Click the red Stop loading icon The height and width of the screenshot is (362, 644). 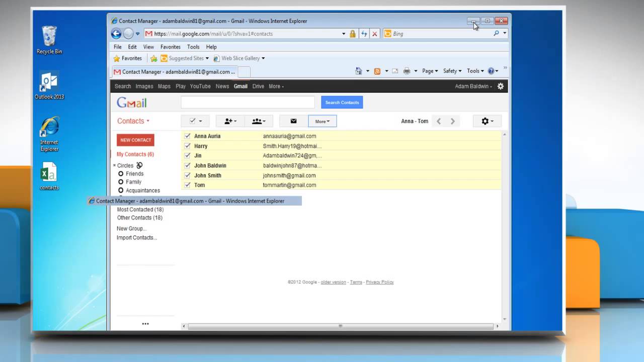(x=375, y=34)
